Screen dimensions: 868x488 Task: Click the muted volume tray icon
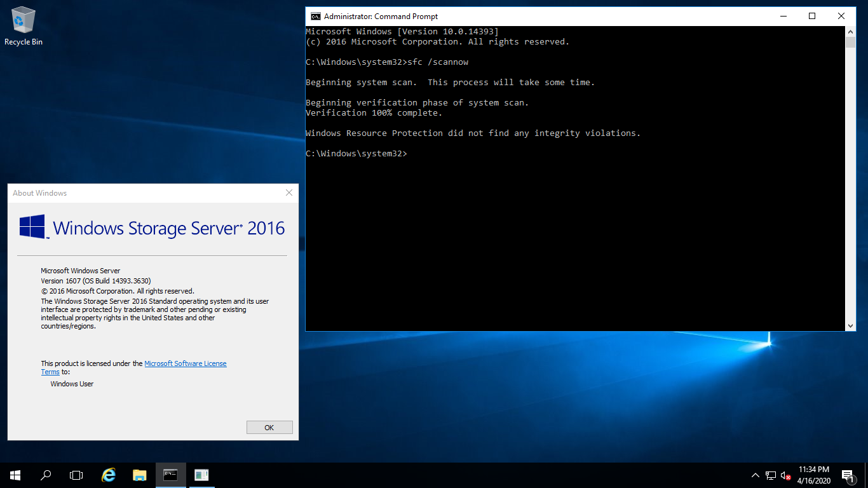[785, 475]
